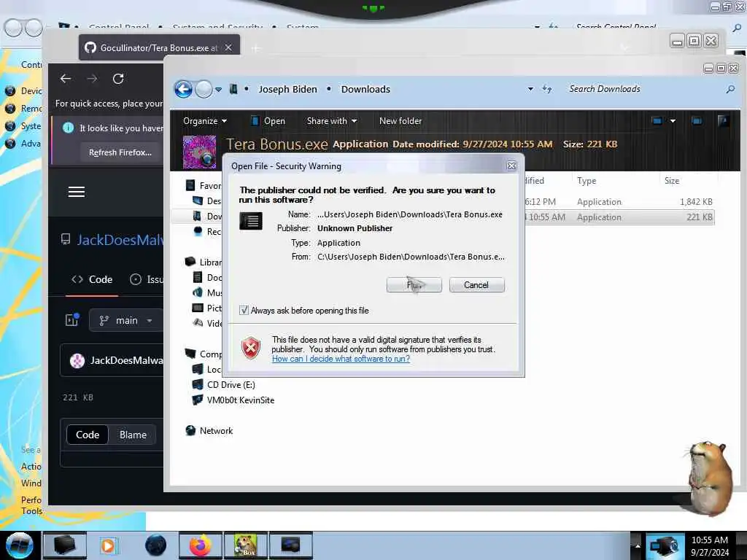Open the Windows Media Player taskbar icon
This screenshot has width=747, height=560.
pyautogui.click(x=108, y=545)
